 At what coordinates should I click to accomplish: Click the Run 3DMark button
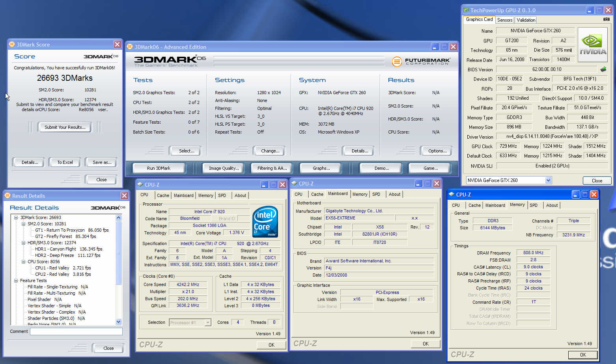pos(159,168)
